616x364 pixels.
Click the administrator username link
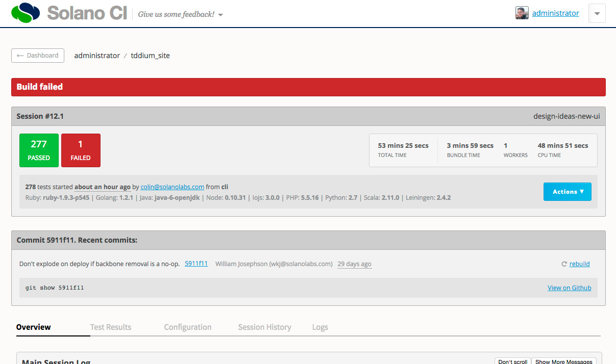(x=555, y=13)
